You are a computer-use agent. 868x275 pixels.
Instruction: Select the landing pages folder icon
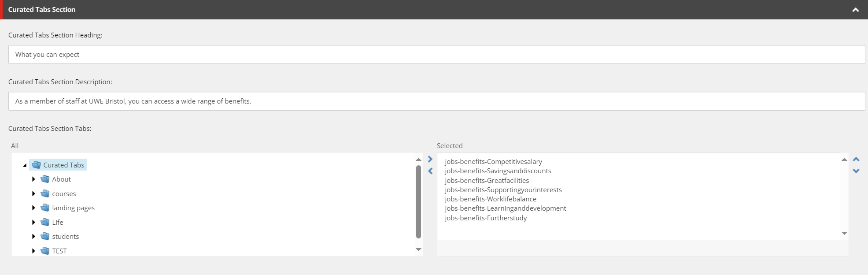tap(45, 208)
